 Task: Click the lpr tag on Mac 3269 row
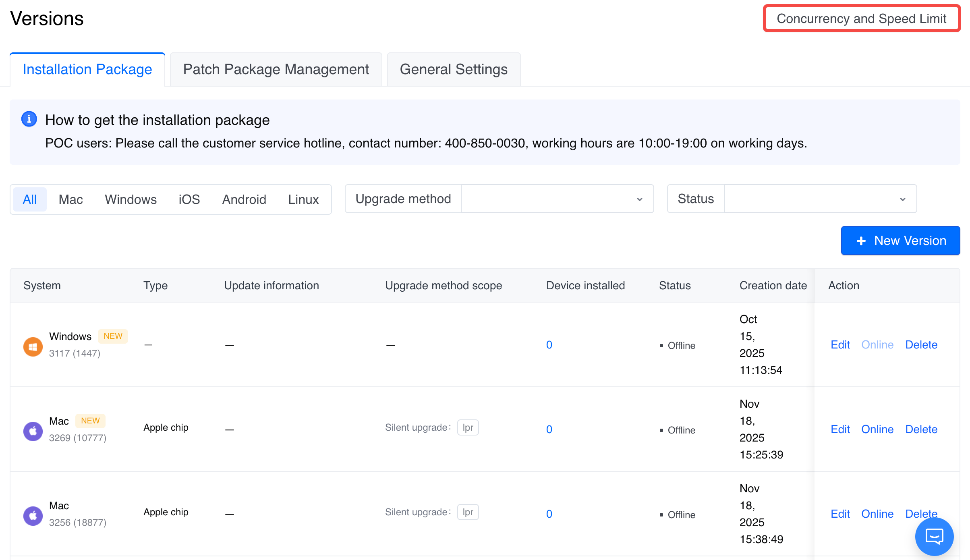468,427
